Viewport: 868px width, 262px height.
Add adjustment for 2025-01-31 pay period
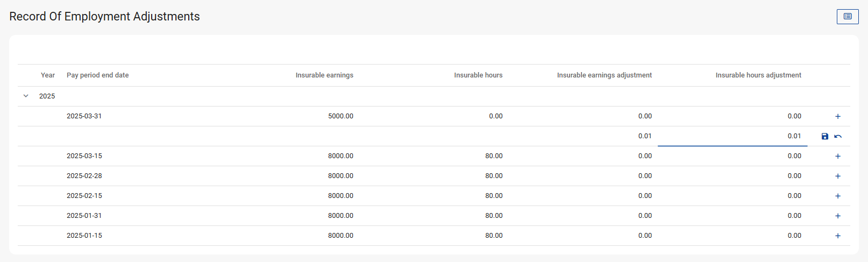837,216
